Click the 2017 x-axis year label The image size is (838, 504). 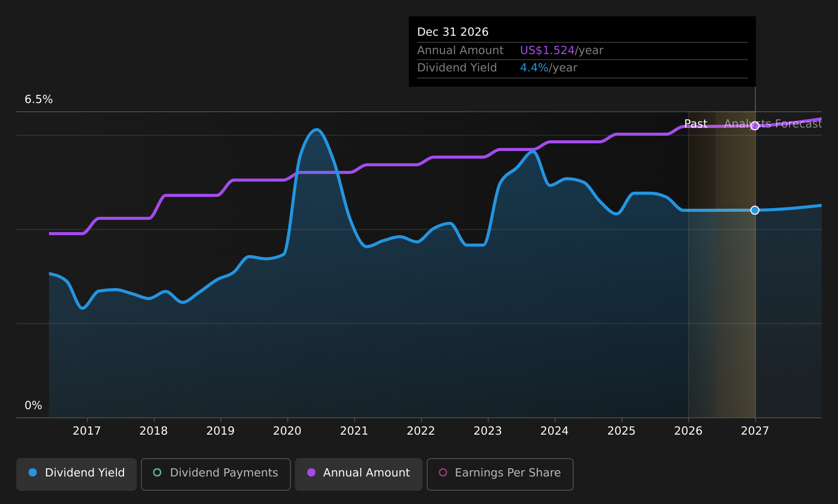pos(87,431)
